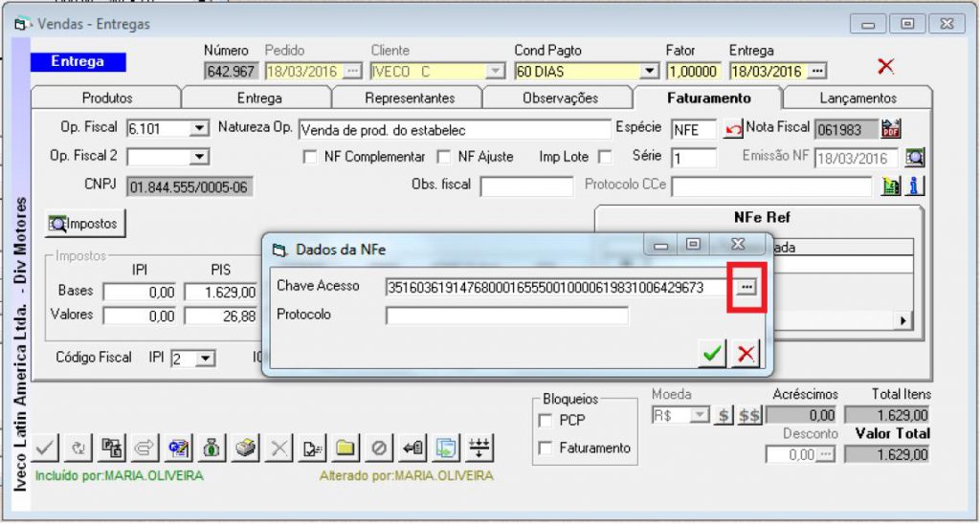The image size is (980, 524).
Task: Click the ellipsis button beside Chave Acesso
Action: (747, 287)
